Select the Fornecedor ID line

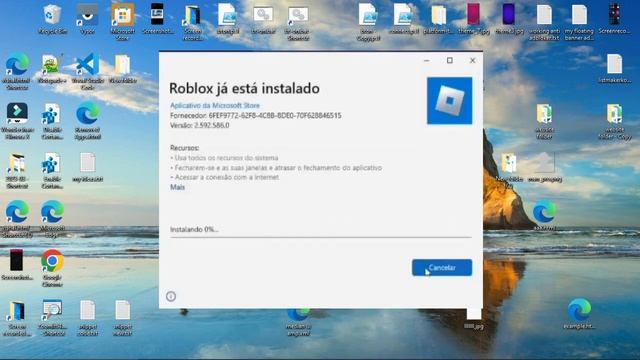coord(256,116)
